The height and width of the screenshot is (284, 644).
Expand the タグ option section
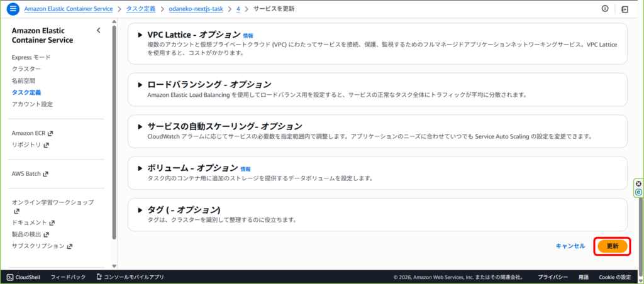pyautogui.click(x=140, y=210)
